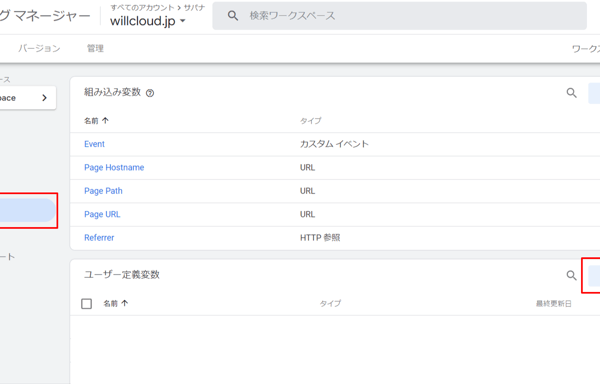Expand the workspace selector chevron

[44, 98]
